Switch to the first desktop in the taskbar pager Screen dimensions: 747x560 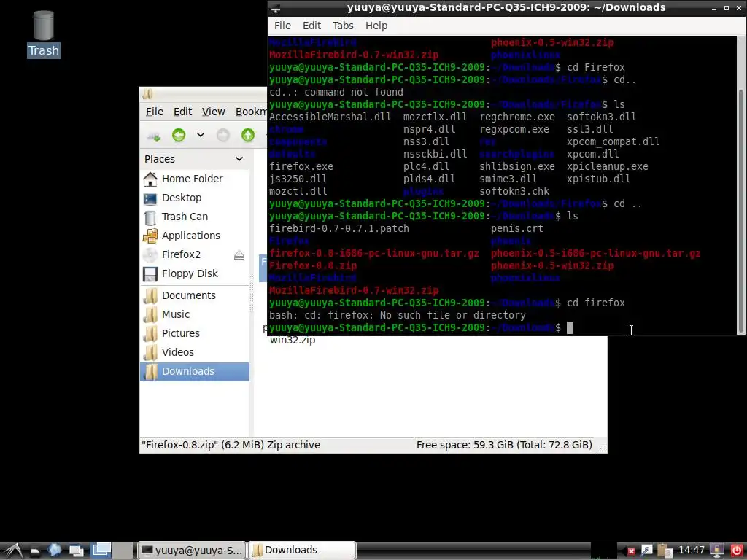[101, 551]
